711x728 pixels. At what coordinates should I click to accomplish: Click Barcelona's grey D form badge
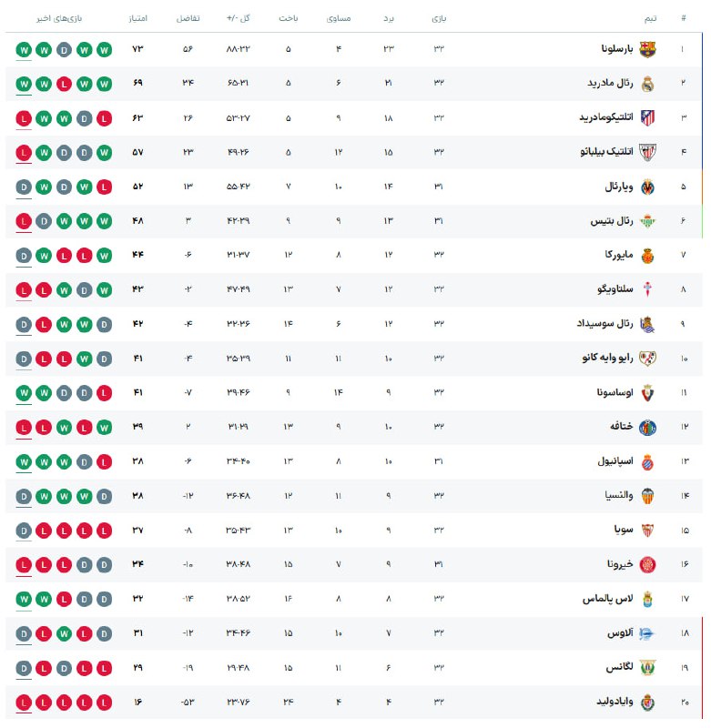point(64,49)
